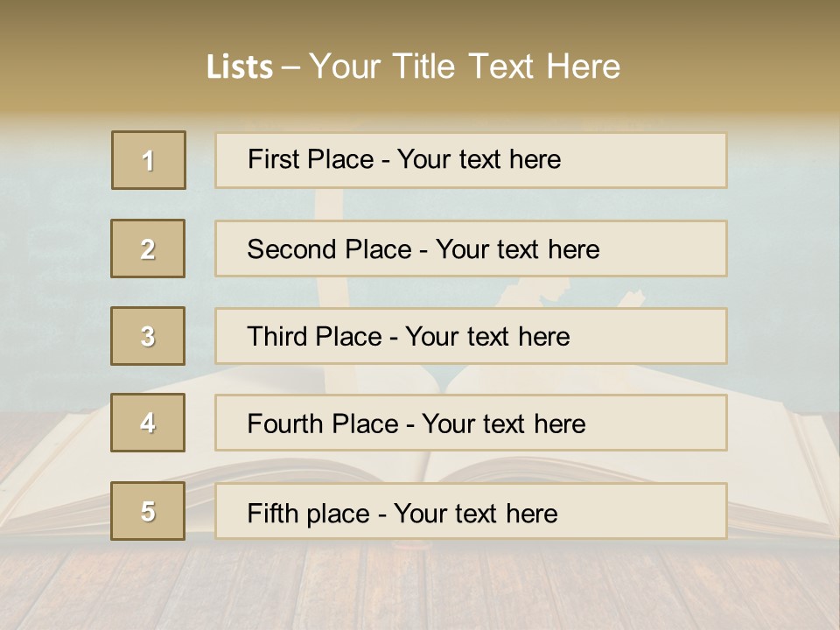The height and width of the screenshot is (630, 840).
Task: Click the Third Place text box
Action: point(471,336)
